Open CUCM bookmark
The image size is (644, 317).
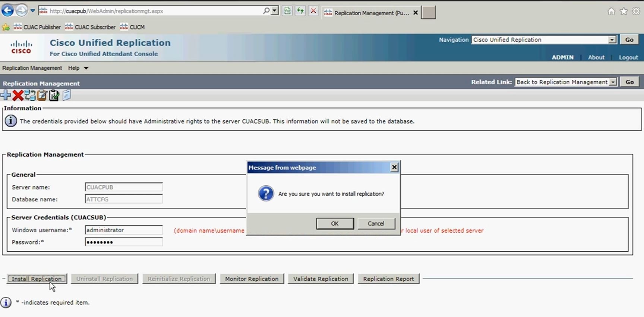(x=132, y=27)
